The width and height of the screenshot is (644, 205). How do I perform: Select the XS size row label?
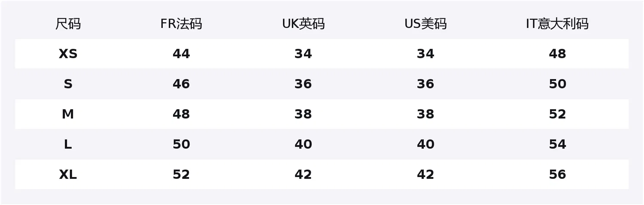[68, 54]
